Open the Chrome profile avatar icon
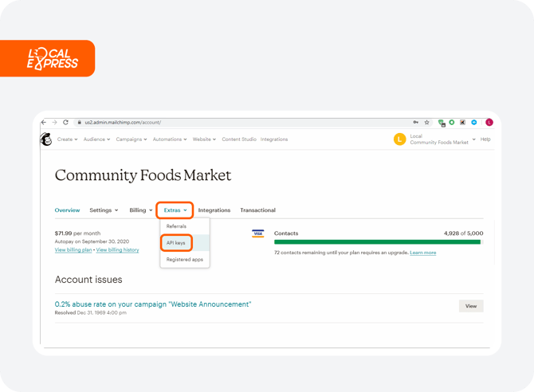The width and height of the screenshot is (534, 392). 489,123
